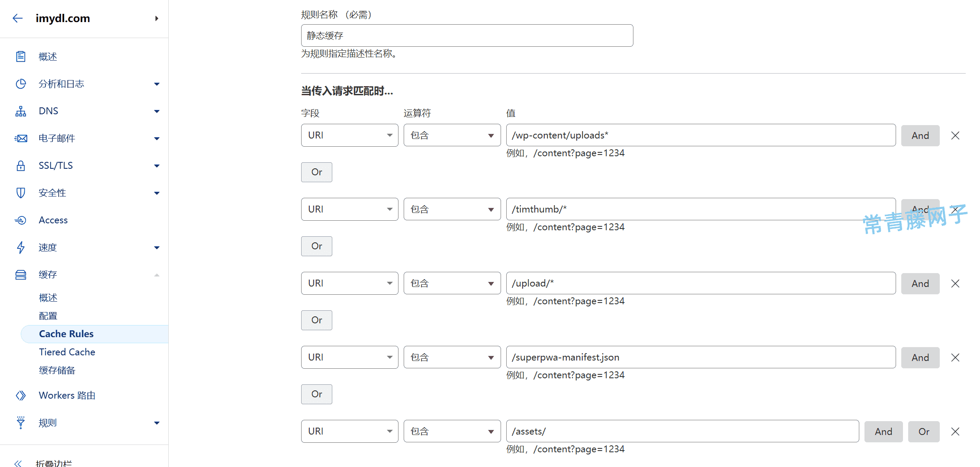980x467 pixels.
Task: Expand the 分析和日志 submenu arrow
Action: (157, 84)
